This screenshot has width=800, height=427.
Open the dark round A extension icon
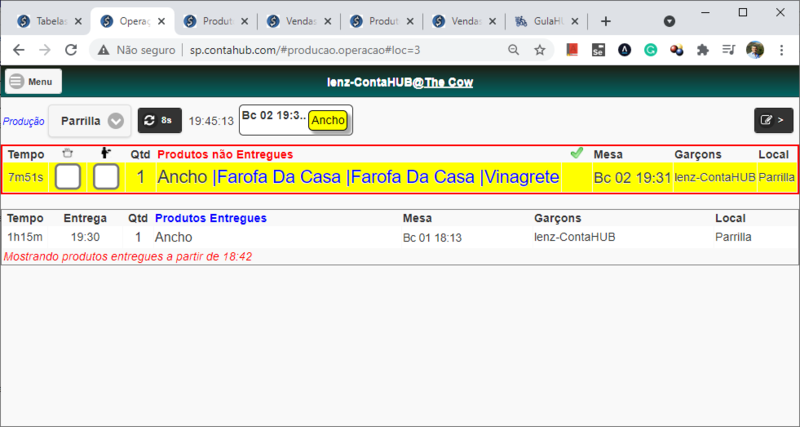pyautogui.click(x=624, y=50)
